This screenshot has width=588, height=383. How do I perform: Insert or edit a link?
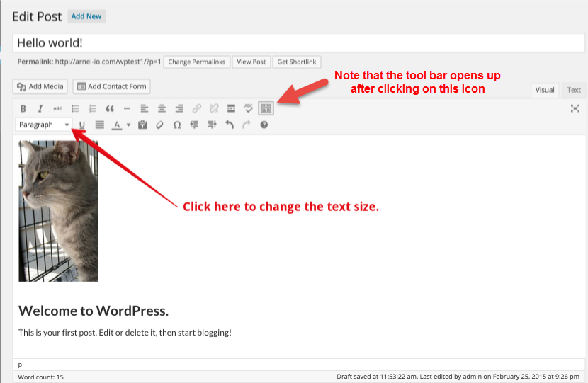(196, 109)
